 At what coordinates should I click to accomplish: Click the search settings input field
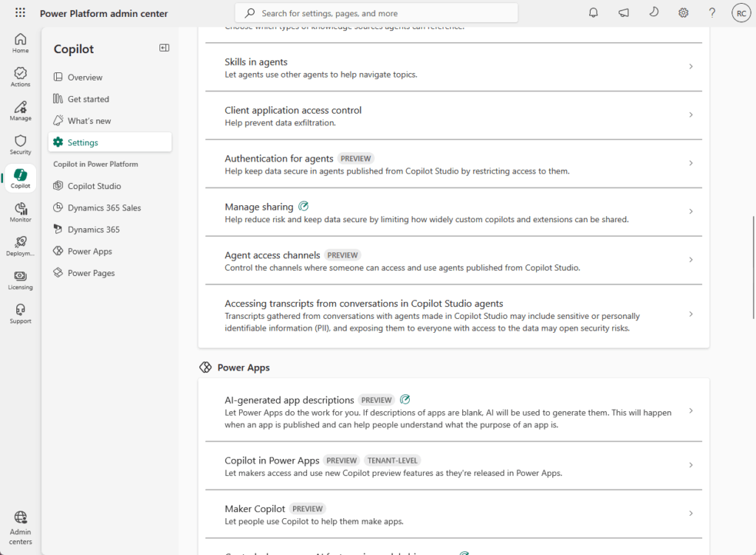pos(377,13)
